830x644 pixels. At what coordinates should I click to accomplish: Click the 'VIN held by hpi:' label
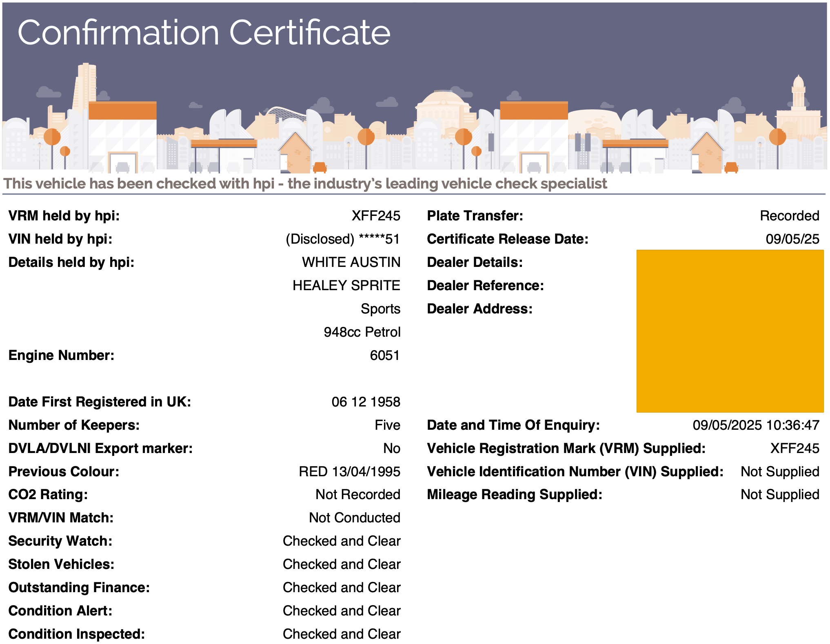point(60,239)
